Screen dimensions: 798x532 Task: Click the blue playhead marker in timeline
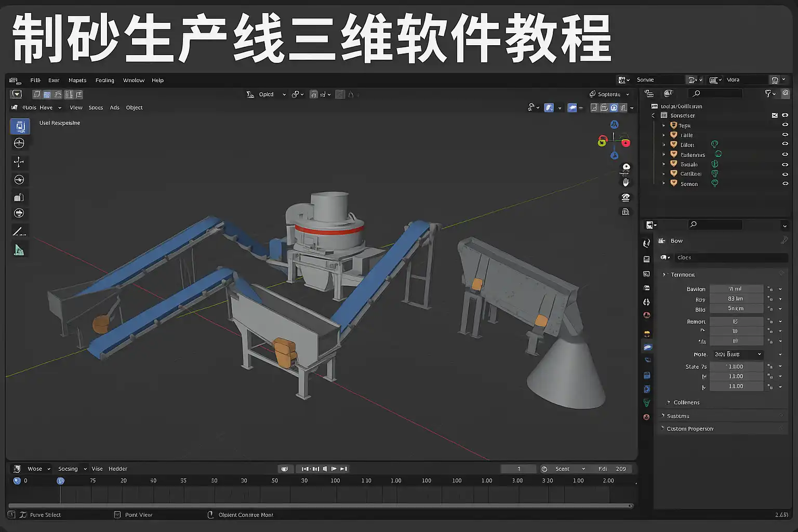tap(60, 481)
